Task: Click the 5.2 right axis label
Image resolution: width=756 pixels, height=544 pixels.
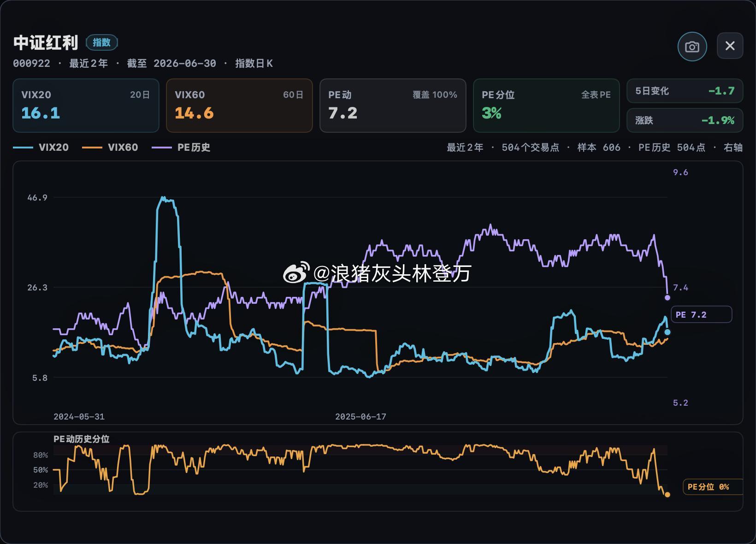Action: coord(680,403)
